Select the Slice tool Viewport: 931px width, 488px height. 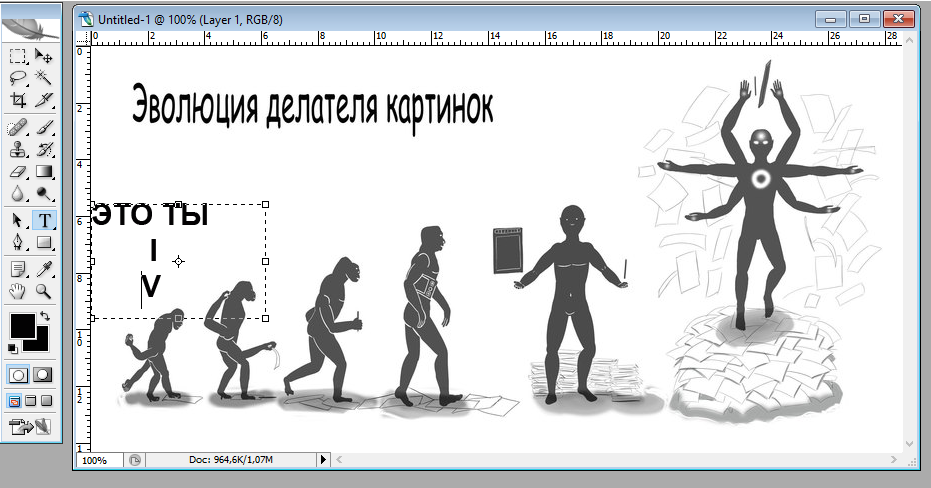click(x=43, y=100)
